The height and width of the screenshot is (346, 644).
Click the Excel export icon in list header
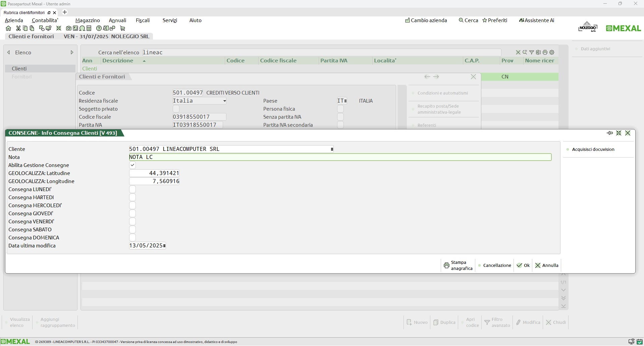pyautogui.click(x=538, y=52)
